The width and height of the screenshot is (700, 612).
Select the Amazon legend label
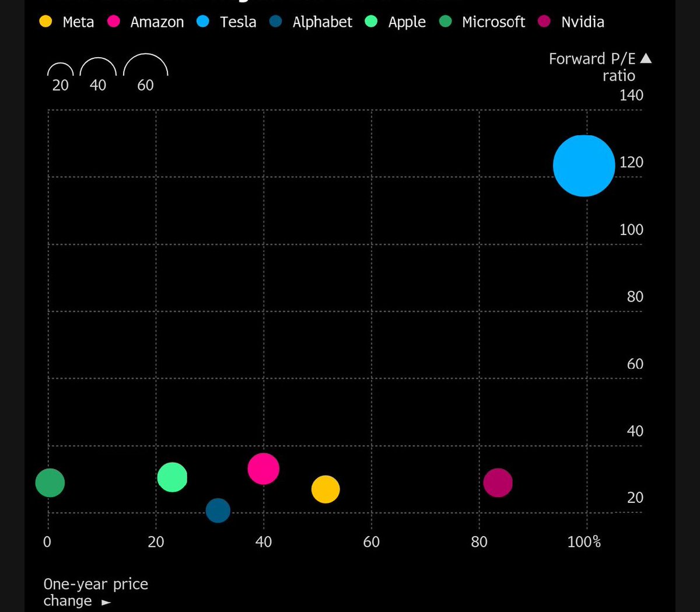click(x=157, y=22)
